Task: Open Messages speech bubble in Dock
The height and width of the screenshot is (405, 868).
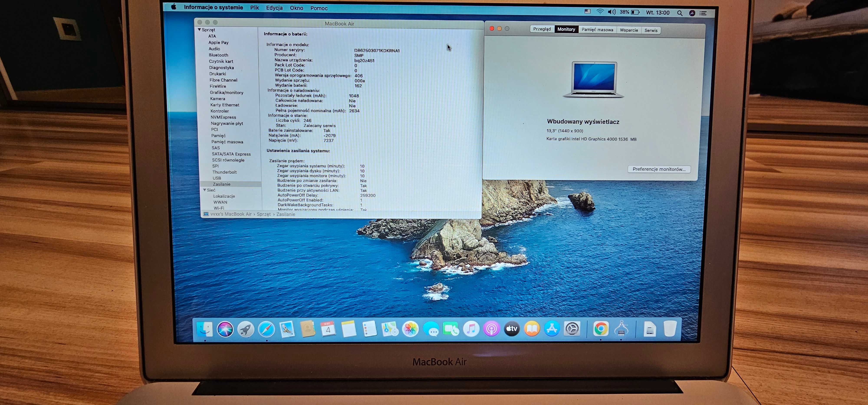Action: pyautogui.click(x=431, y=329)
